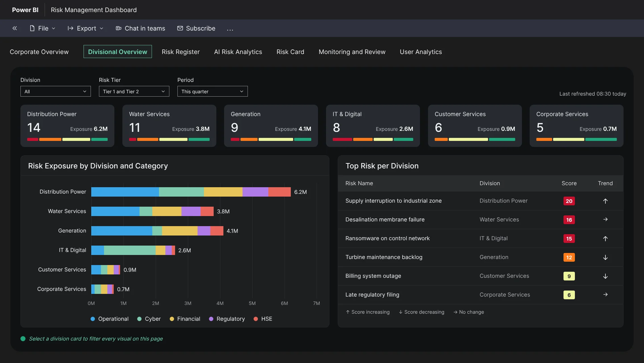Click the Generation bar in exposure chart
The image size is (644, 363).
[x=157, y=231]
